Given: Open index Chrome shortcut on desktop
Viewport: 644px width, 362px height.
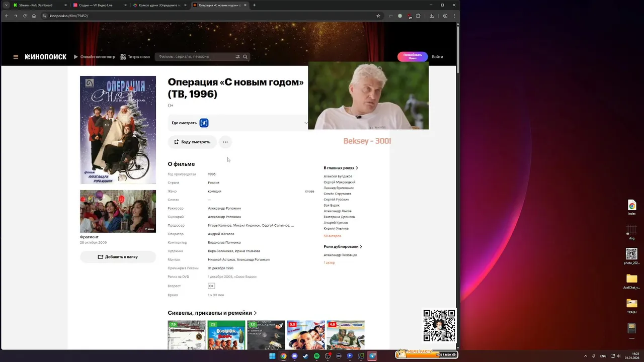Looking at the screenshot, I should point(632,207).
